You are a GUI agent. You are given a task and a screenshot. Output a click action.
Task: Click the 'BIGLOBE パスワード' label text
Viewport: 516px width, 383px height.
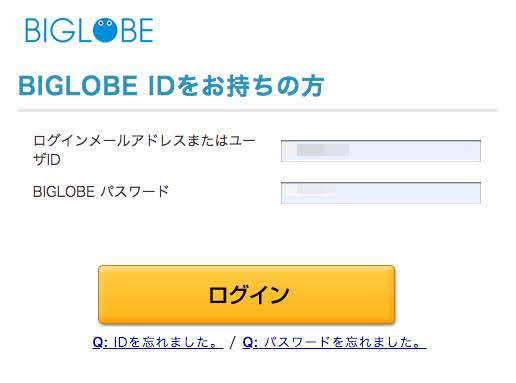[101, 192]
